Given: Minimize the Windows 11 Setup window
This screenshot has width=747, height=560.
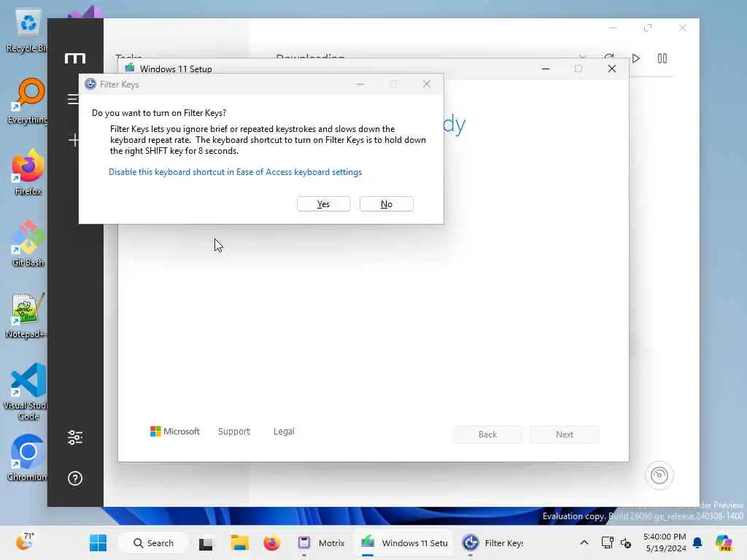Looking at the screenshot, I should (546, 69).
